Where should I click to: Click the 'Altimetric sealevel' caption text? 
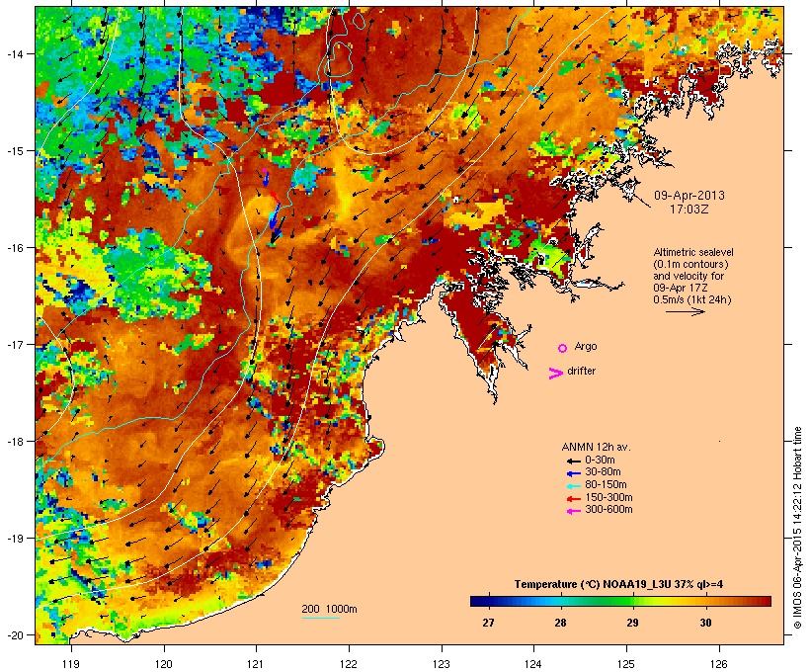[x=693, y=252]
